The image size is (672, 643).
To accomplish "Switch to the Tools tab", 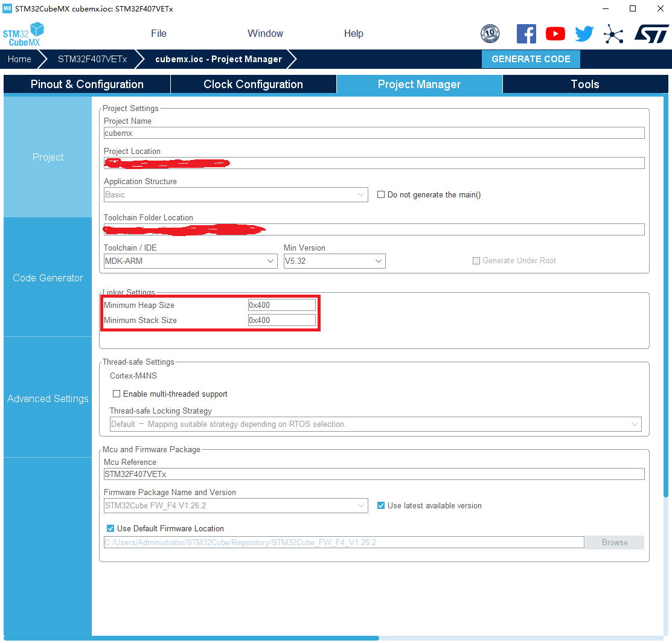I will pos(585,84).
